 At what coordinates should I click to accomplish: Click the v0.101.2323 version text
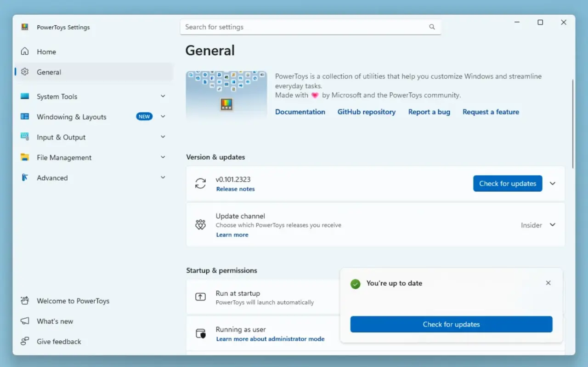233,179
